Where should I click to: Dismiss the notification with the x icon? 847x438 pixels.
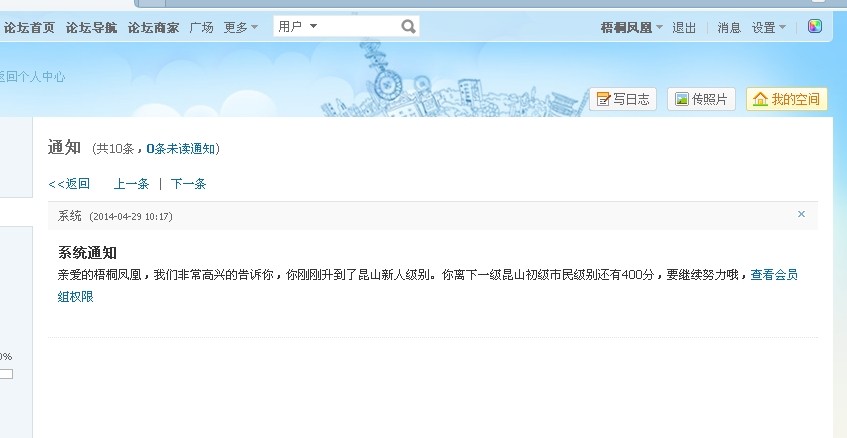point(801,214)
